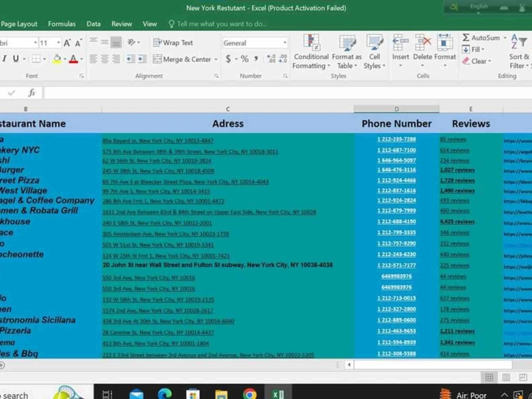The width and height of the screenshot is (532, 399).
Task: Switch to Normal view in status bar
Action: (489, 377)
